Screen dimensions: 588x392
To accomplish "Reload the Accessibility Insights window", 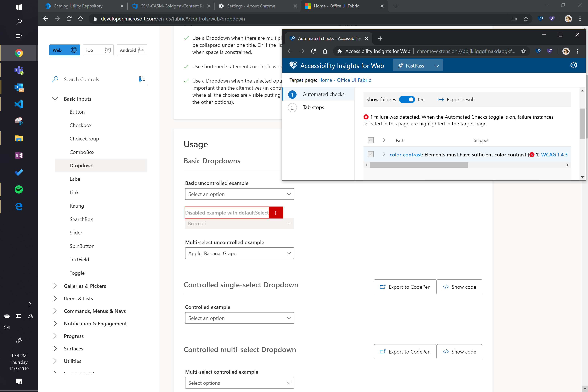I will click(x=313, y=51).
